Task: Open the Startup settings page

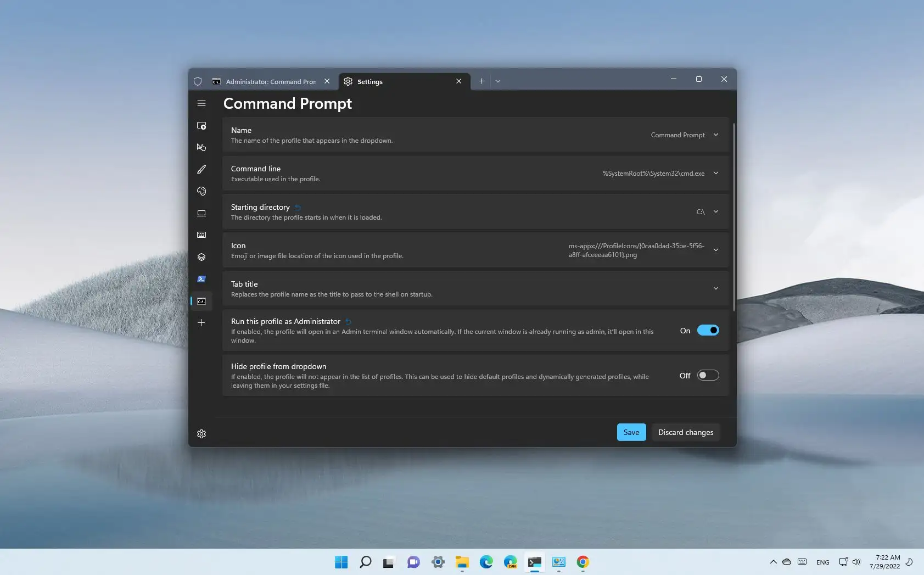Action: 201,125
